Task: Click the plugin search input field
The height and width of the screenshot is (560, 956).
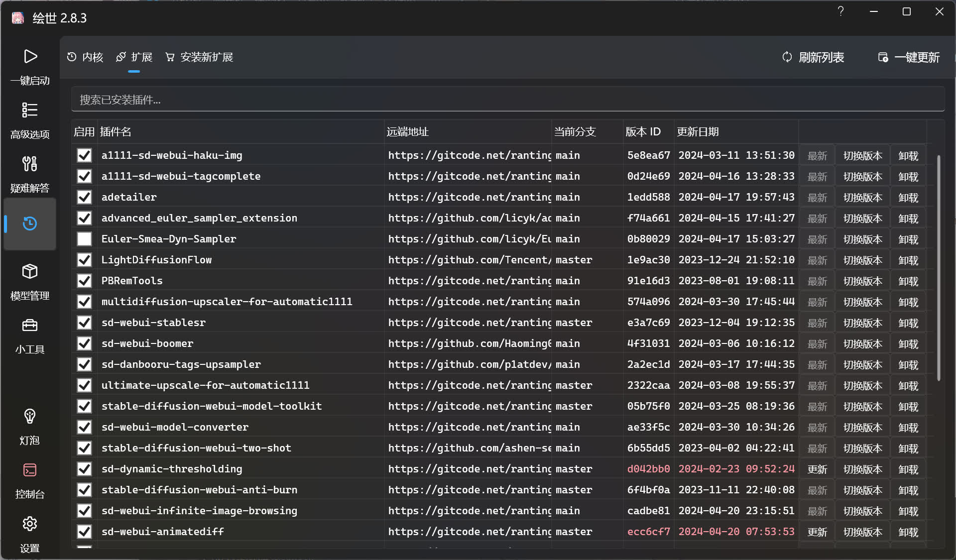Action: tap(508, 100)
